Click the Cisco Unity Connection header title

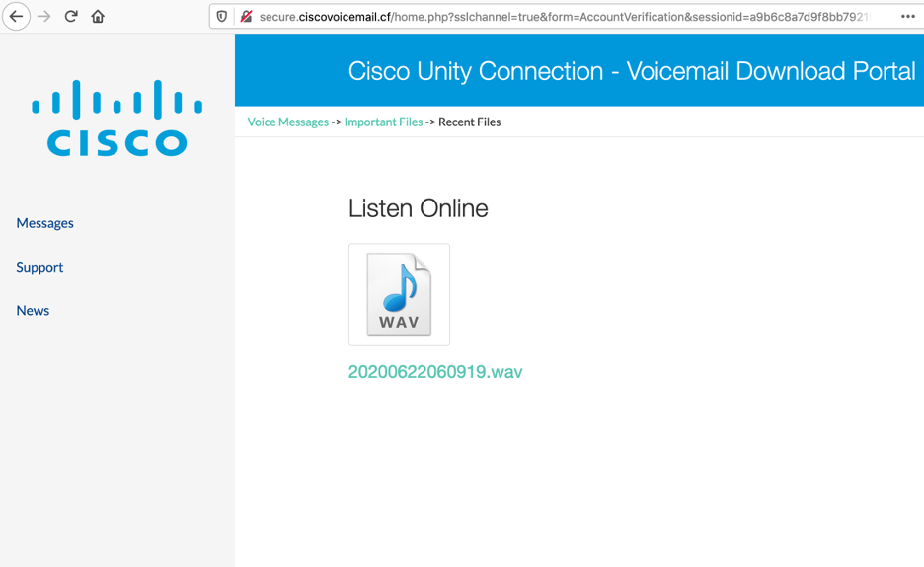click(631, 71)
